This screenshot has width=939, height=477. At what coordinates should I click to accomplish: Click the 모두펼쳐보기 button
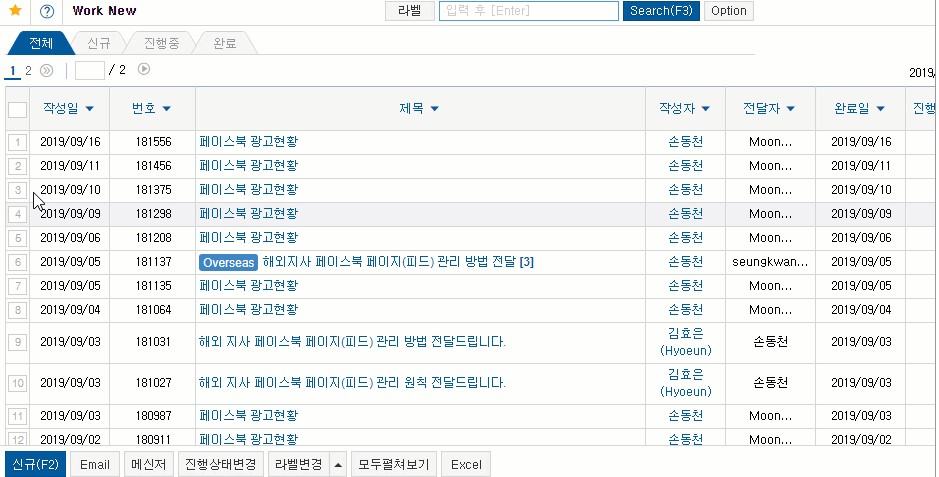[393, 464]
